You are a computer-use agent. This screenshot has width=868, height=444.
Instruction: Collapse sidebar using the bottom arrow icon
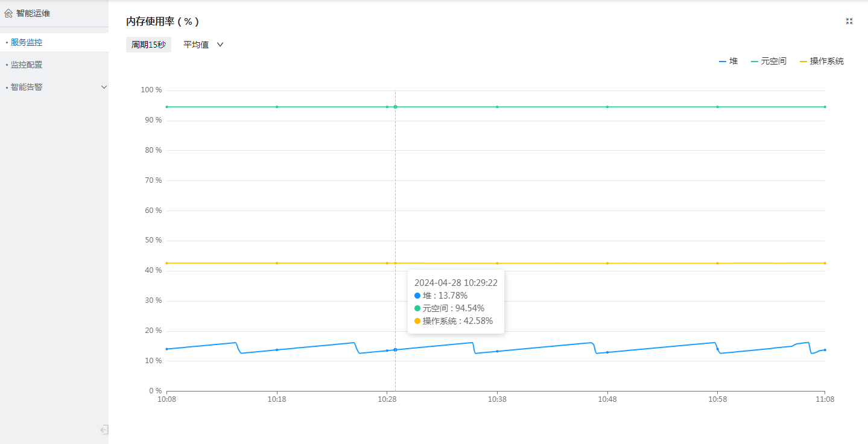(x=104, y=430)
